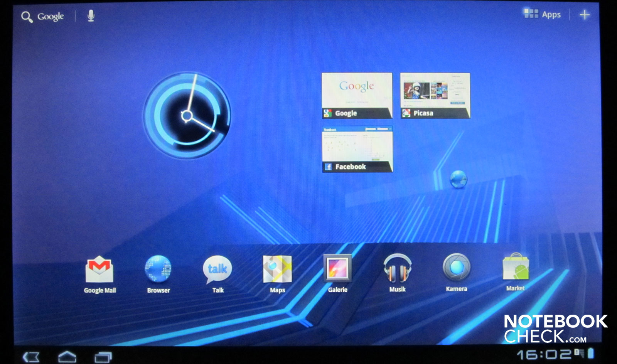Open the Maps app
The image size is (617, 364).
tap(277, 274)
